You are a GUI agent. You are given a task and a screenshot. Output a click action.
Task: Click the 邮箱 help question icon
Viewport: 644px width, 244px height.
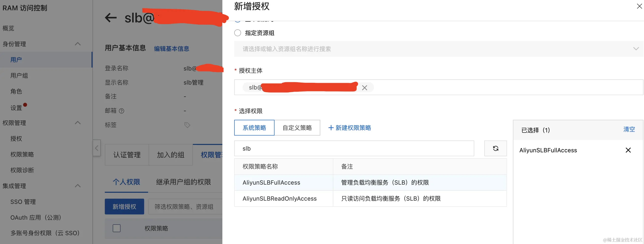coord(122,111)
